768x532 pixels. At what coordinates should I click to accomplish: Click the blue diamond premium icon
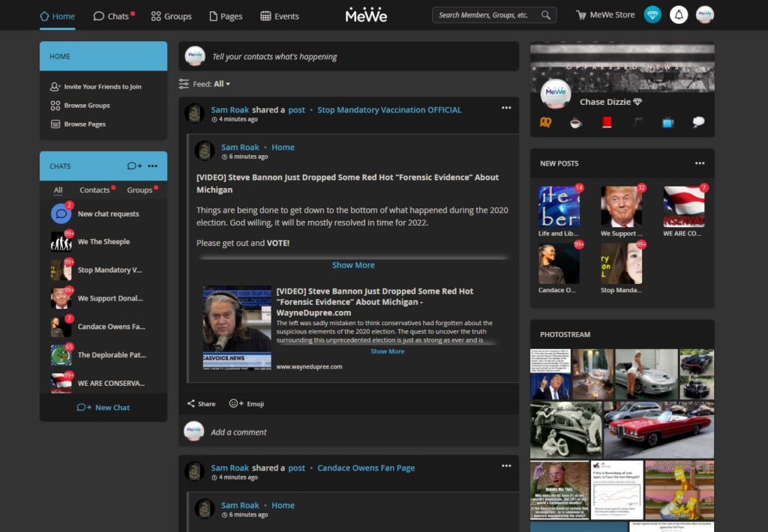(652, 15)
